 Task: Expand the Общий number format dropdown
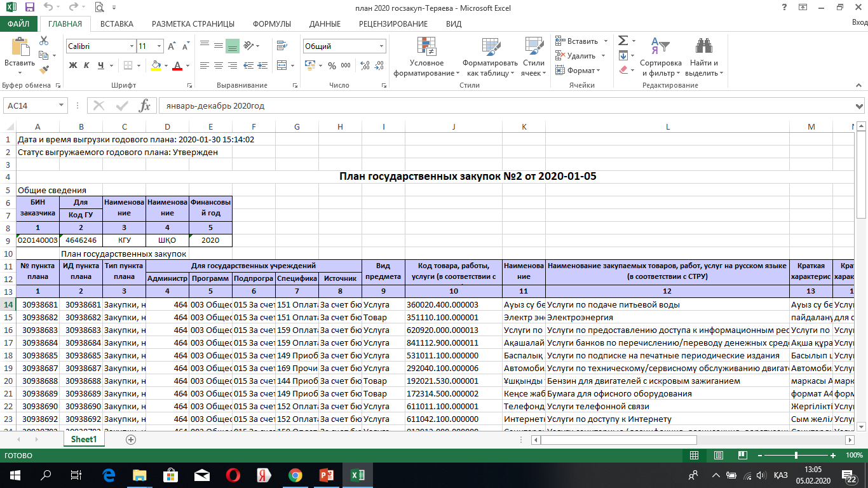click(x=381, y=46)
